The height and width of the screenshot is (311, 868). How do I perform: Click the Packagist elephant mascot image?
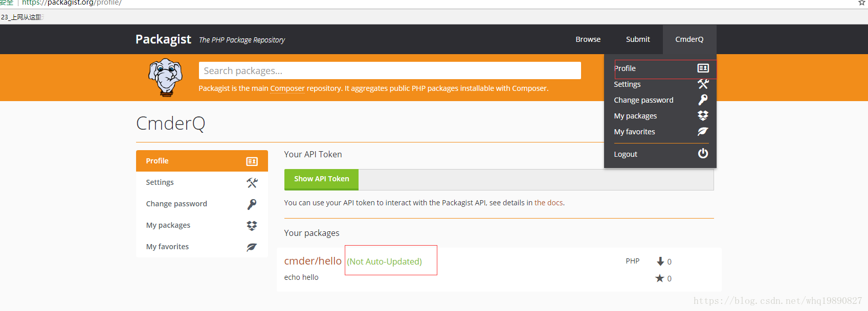165,78
